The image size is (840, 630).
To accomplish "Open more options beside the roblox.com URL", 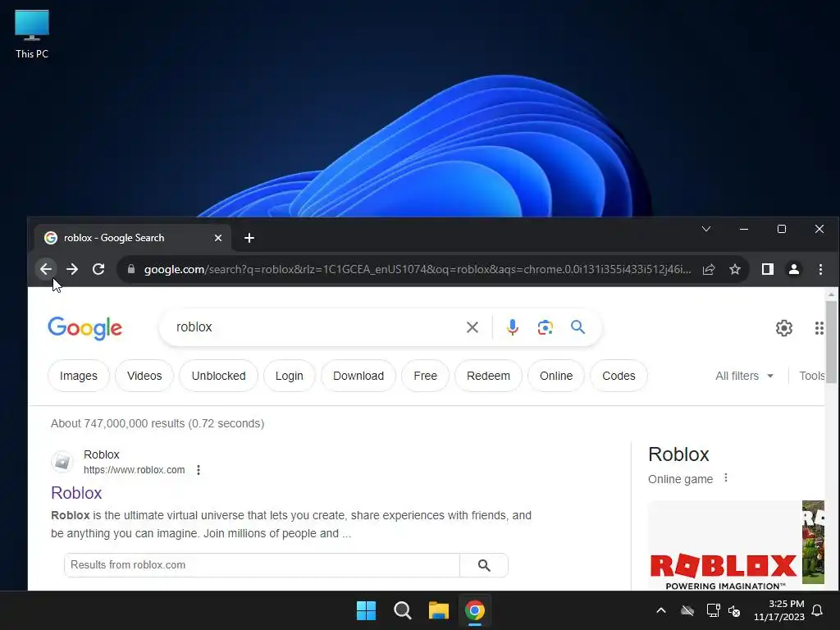I will click(199, 470).
